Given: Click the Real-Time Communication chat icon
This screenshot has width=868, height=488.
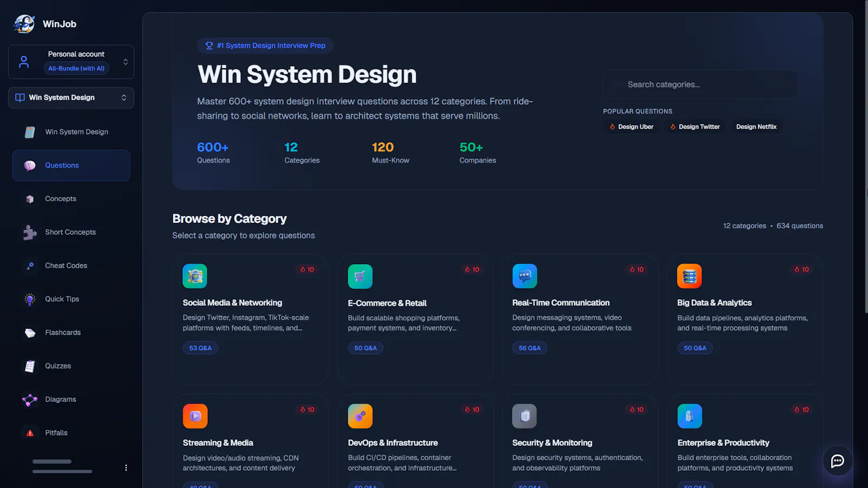Looking at the screenshot, I should pos(525,276).
